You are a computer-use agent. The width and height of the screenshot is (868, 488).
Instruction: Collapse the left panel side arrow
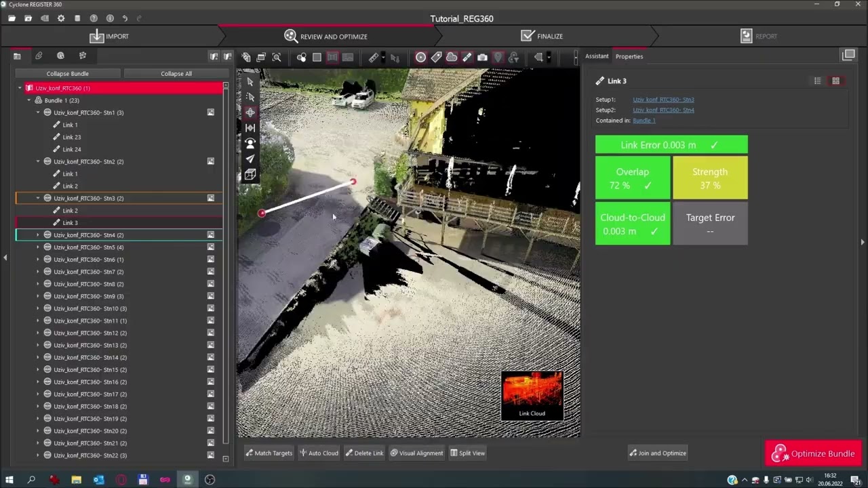5,258
